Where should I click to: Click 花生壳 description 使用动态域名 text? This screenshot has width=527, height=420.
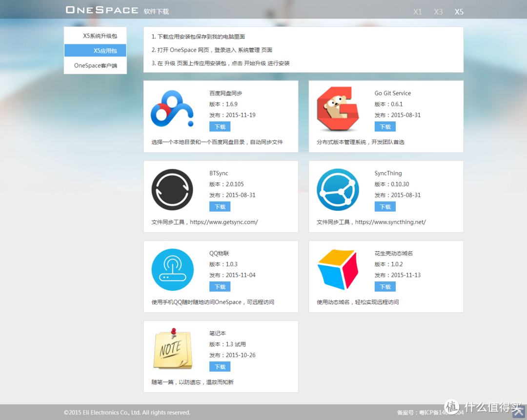tap(358, 302)
